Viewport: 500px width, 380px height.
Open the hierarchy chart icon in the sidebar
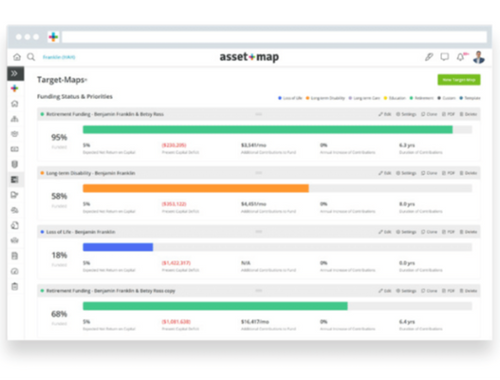click(15, 119)
